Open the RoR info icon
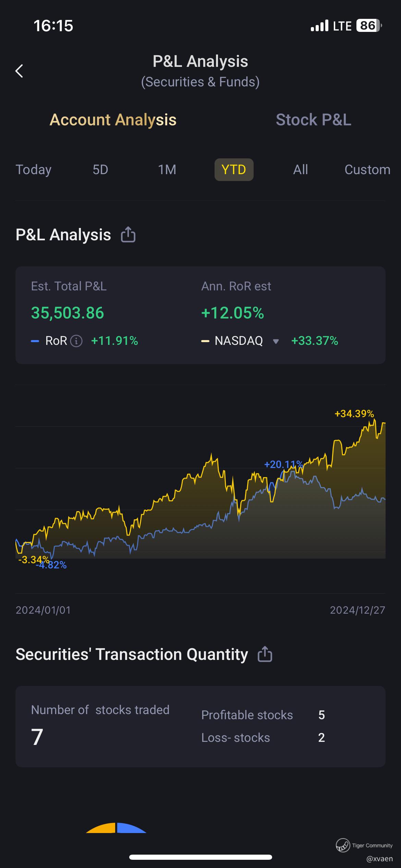This screenshot has height=868, width=401. pyautogui.click(x=76, y=341)
